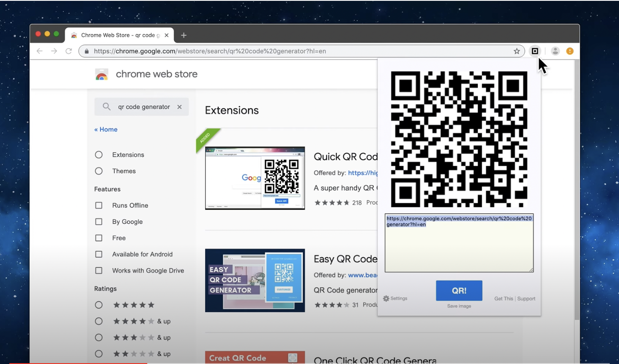This screenshot has width=619, height=364.
Task: Select the Chrome Web Store tab
Action: (120, 35)
